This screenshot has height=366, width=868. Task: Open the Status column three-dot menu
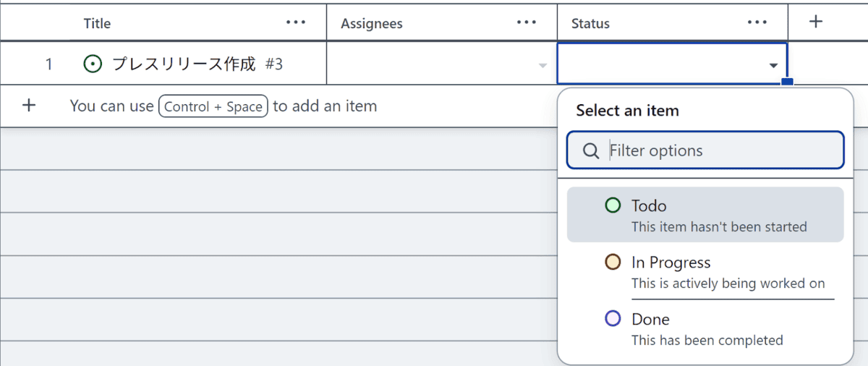point(757,22)
